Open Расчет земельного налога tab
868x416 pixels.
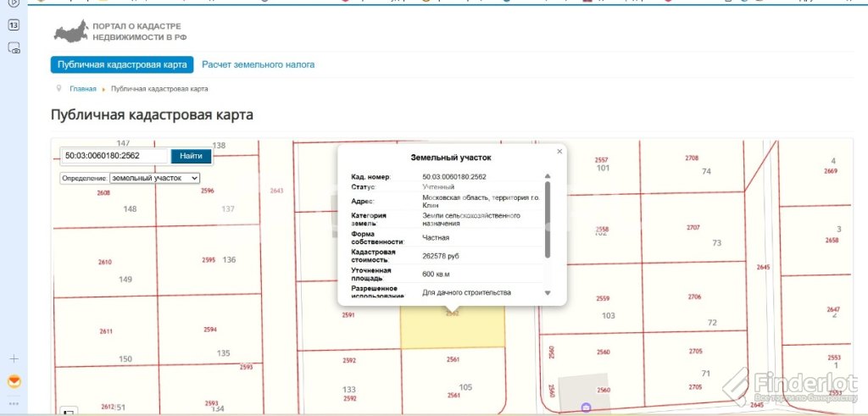[x=259, y=64]
